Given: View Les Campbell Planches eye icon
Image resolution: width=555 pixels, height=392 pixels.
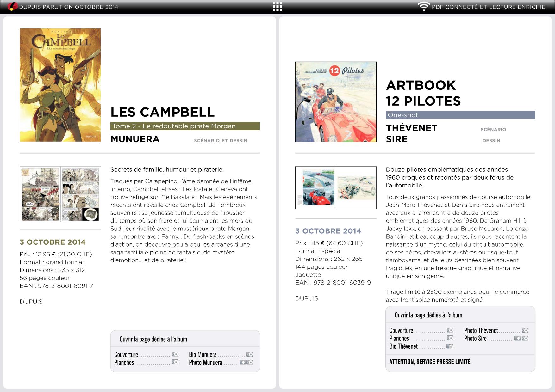Looking at the screenshot, I should coord(175,362).
